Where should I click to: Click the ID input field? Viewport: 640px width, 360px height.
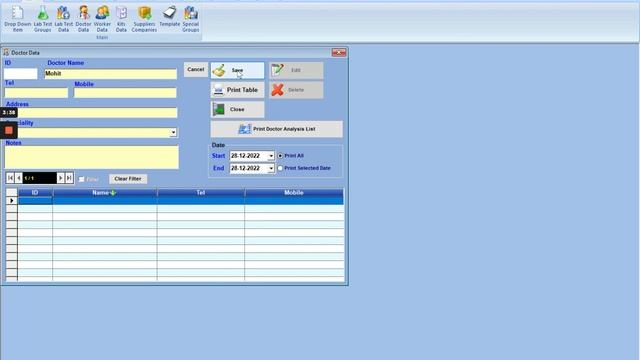(20, 73)
